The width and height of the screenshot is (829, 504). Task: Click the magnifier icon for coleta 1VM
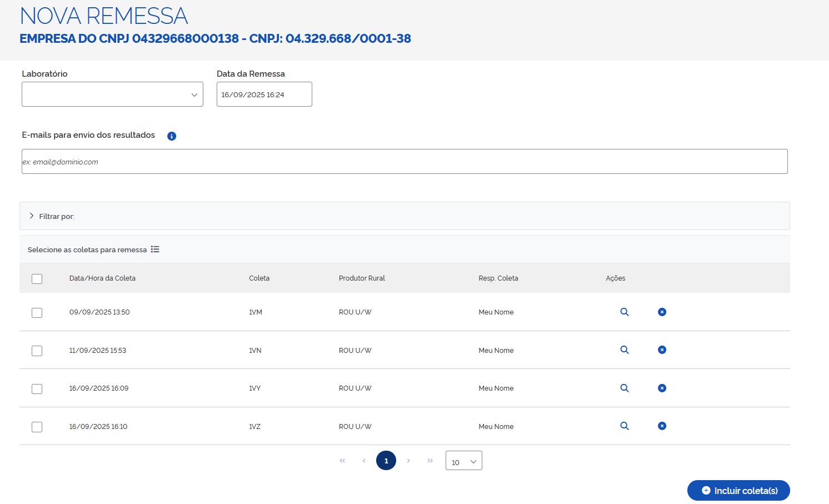625,312
